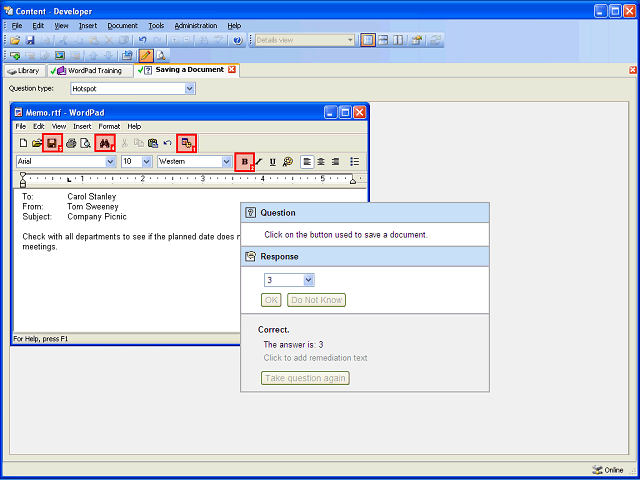Click the question text about saving a document
640x480 pixels.
(x=346, y=235)
